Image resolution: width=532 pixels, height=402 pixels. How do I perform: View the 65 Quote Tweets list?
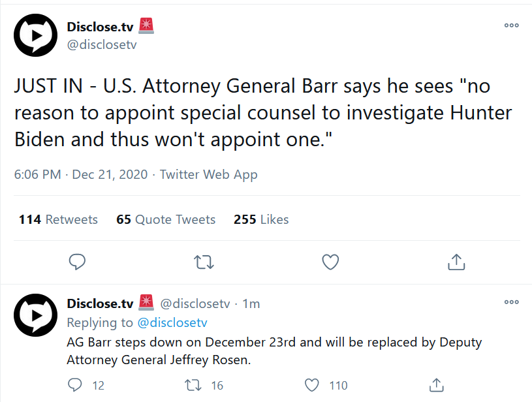[166, 219]
